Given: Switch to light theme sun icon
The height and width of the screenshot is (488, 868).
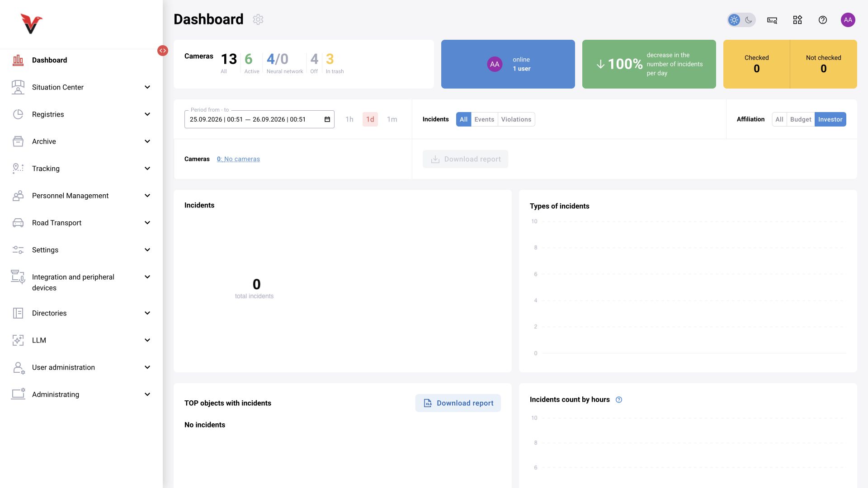Looking at the screenshot, I should click(734, 20).
